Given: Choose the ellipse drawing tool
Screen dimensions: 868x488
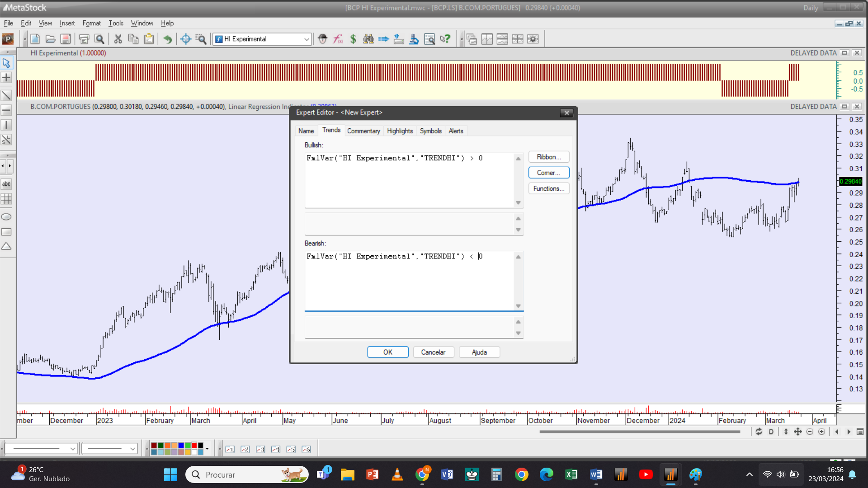Looking at the screenshot, I should tap(6, 217).
